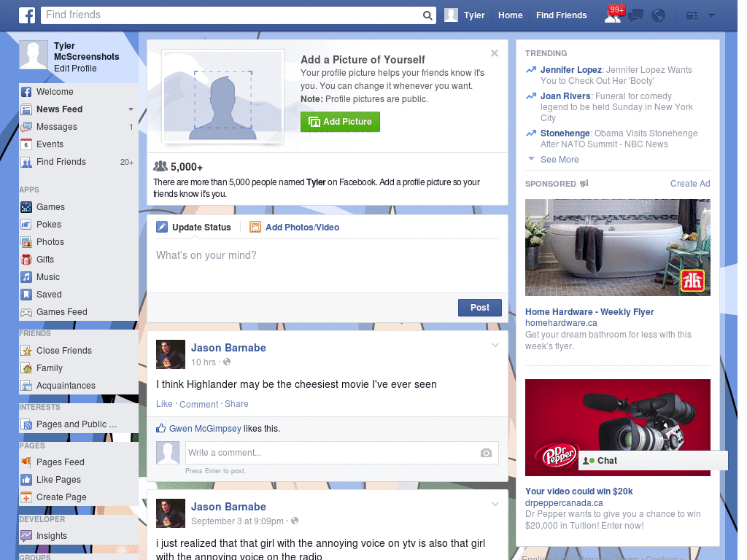Click the Facebook logo icon
This screenshot has width=747, height=560.
27,15
